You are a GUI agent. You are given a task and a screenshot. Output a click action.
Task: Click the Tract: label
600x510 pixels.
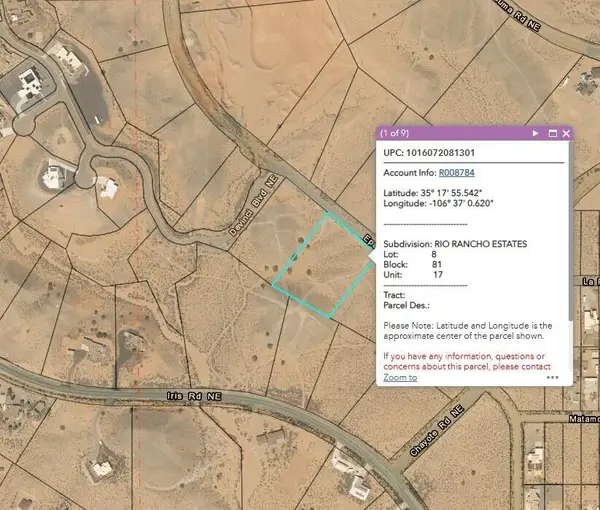pyautogui.click(x=394, y=295)
